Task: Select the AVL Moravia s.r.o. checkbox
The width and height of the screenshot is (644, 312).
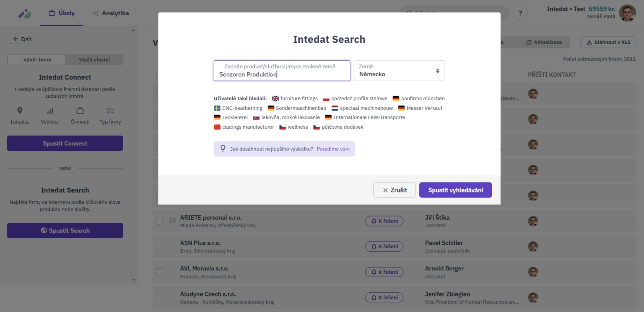Action: click(x=159, y=272)
